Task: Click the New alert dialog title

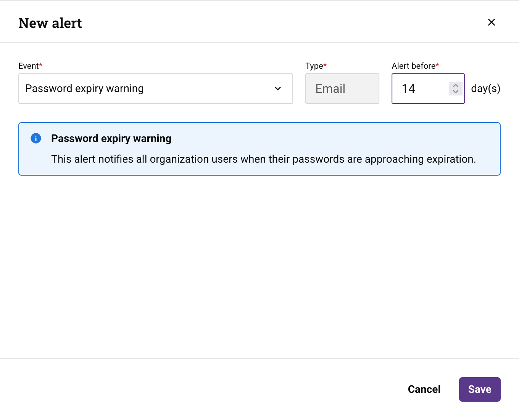Action: (50, 23)
